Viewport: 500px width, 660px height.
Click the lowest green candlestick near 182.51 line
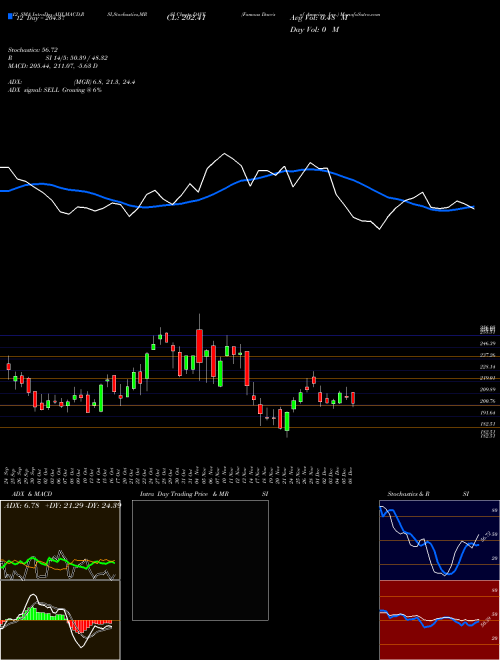click(x=287, y=421)
